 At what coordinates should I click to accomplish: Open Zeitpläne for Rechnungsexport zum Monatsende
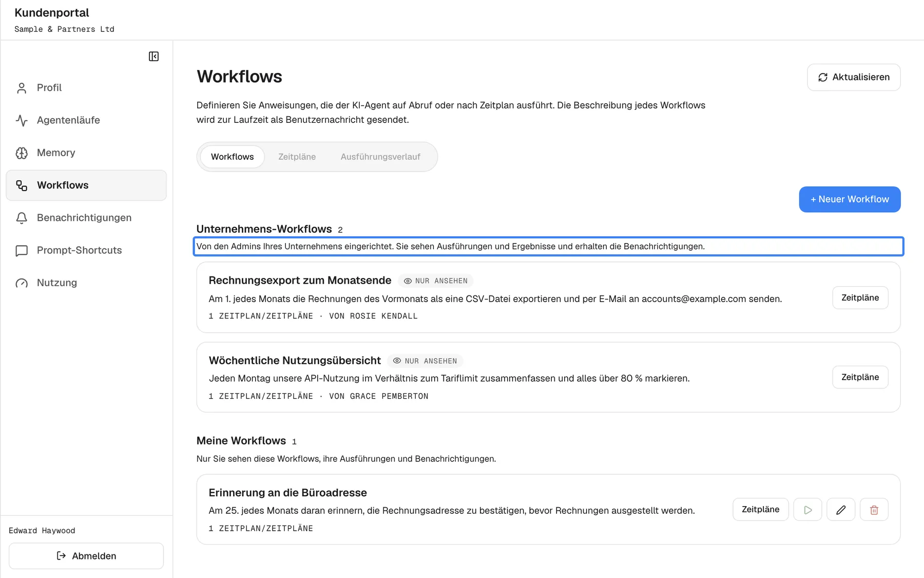(x=860, y=298)
